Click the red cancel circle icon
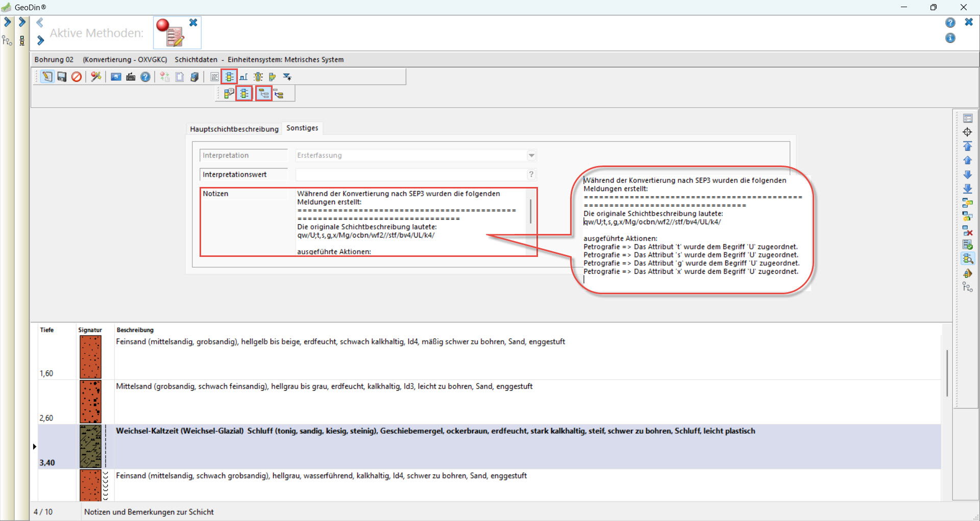 click(x=77, y=77)
